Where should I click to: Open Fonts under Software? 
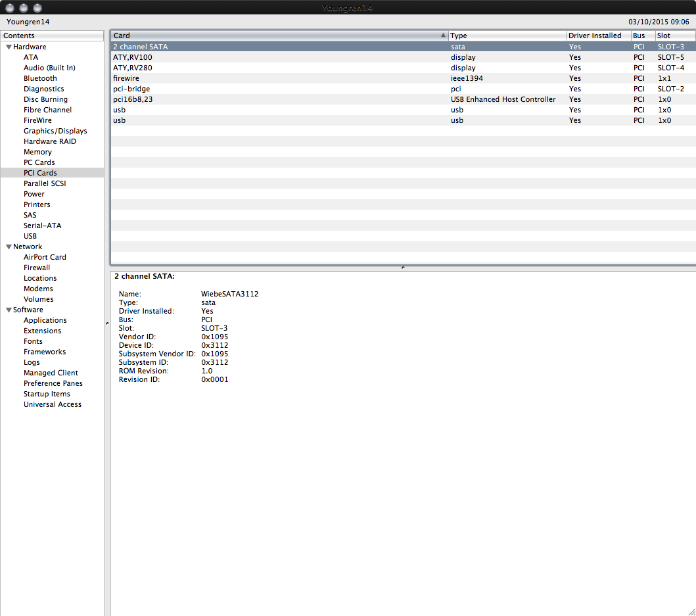point(33,342)
